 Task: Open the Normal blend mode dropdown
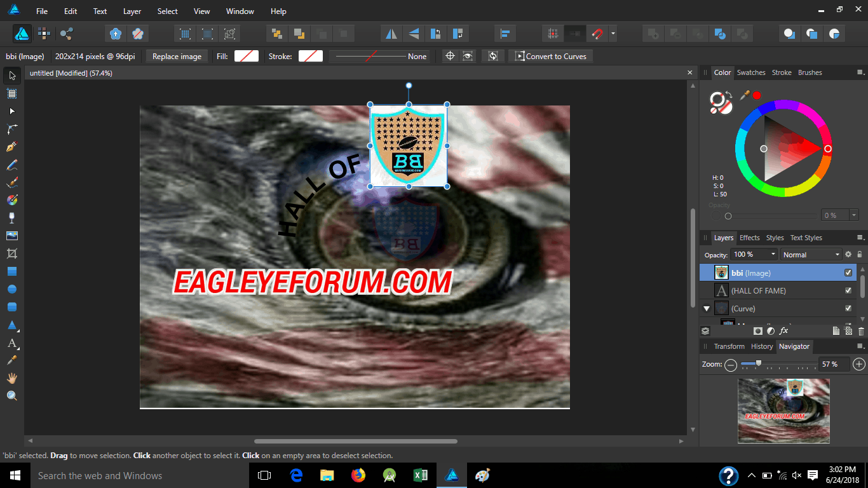(x=811, y=255)
